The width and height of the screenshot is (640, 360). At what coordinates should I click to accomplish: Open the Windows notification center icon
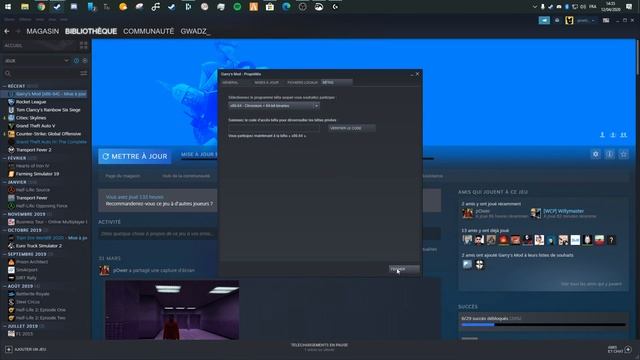click(629, 7)
